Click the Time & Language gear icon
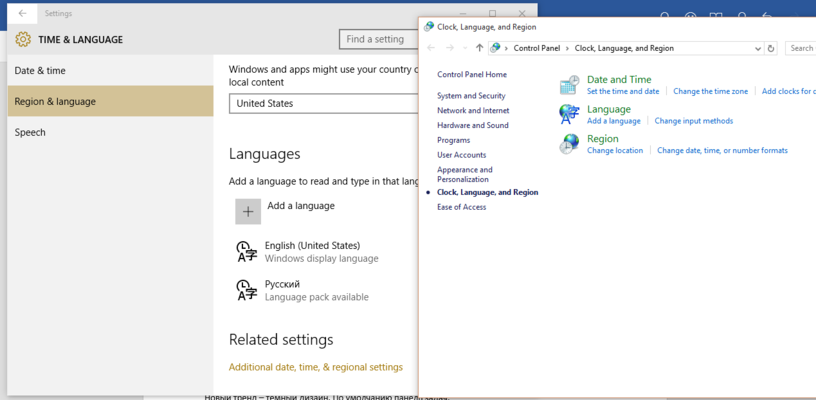The image size is (816, 400). pyautogui.click(x=23, y=39)
